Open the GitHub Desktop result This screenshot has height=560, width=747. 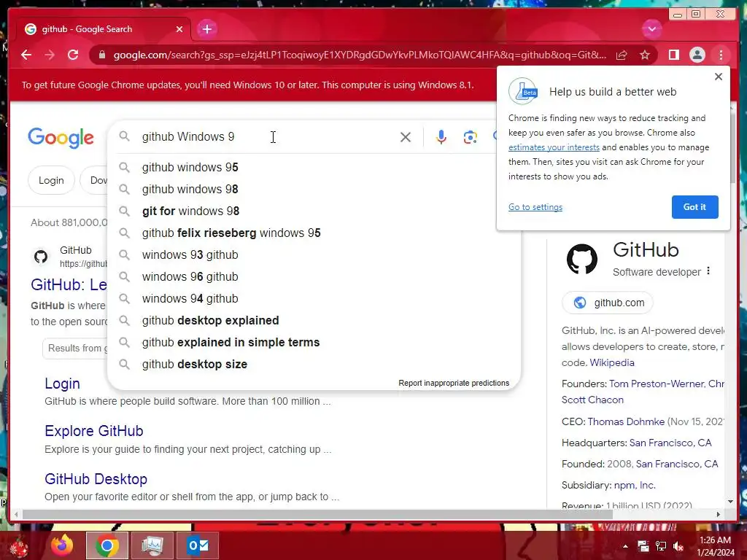tap(96, 478)
